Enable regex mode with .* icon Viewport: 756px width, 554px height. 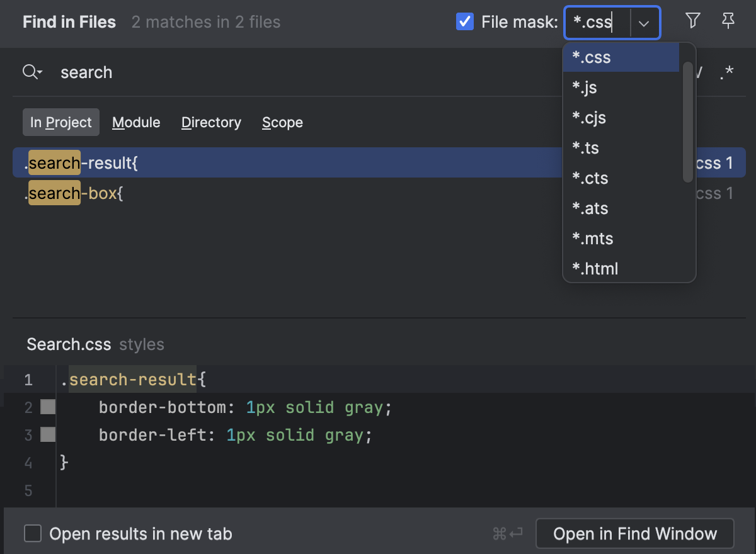pyautogui.click(x=726, y=72)
